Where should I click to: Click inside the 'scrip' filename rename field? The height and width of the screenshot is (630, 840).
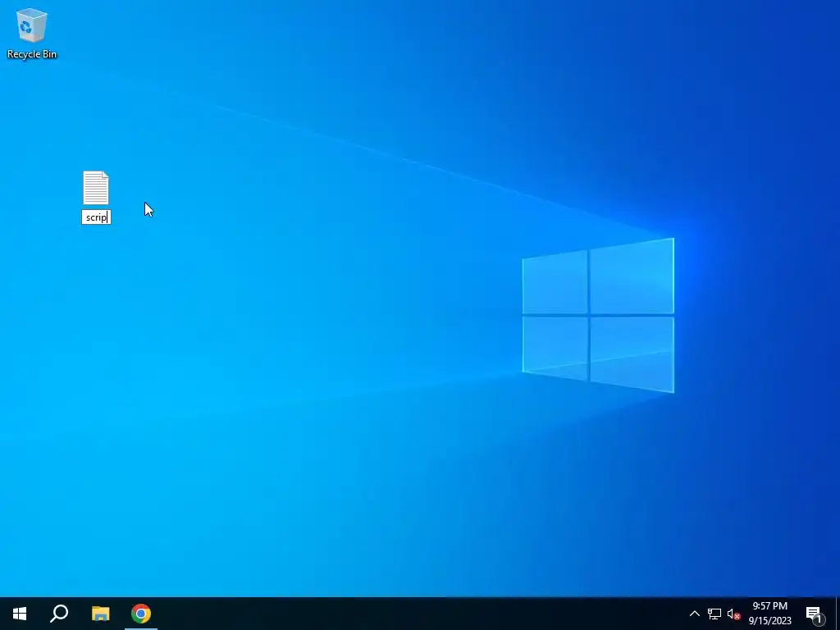pos(97,217)
